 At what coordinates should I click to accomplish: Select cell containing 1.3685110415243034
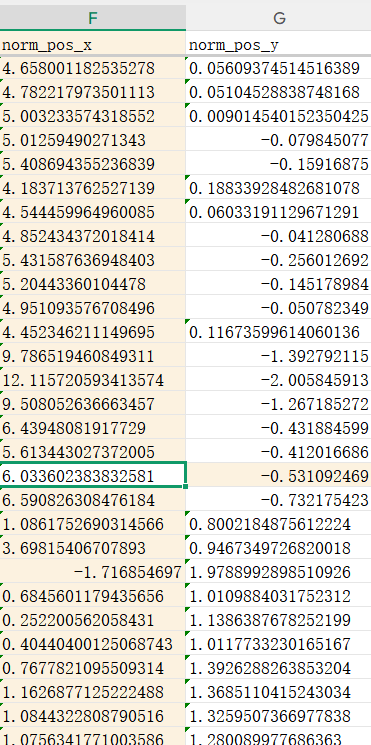coord(278,691)
